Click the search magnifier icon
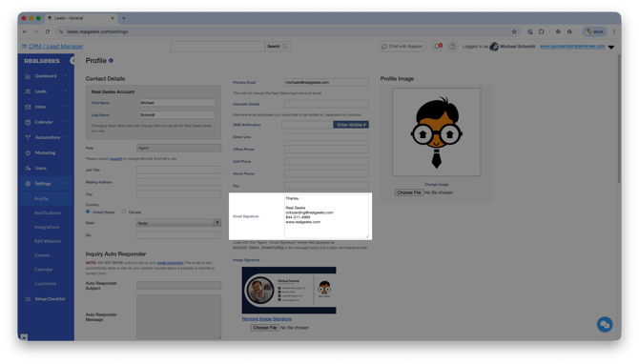 [284, 47]
